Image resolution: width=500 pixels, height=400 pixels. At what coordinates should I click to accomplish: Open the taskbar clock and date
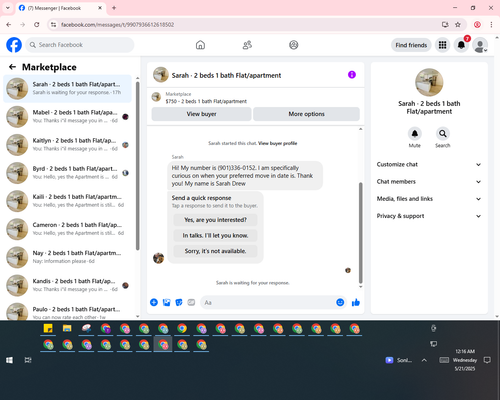coord(465,360)
